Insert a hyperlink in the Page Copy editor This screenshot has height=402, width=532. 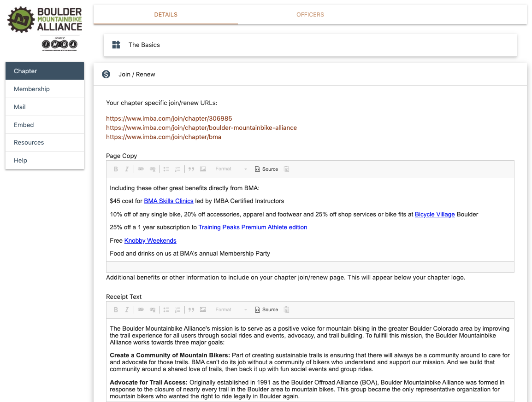(141, 169)
